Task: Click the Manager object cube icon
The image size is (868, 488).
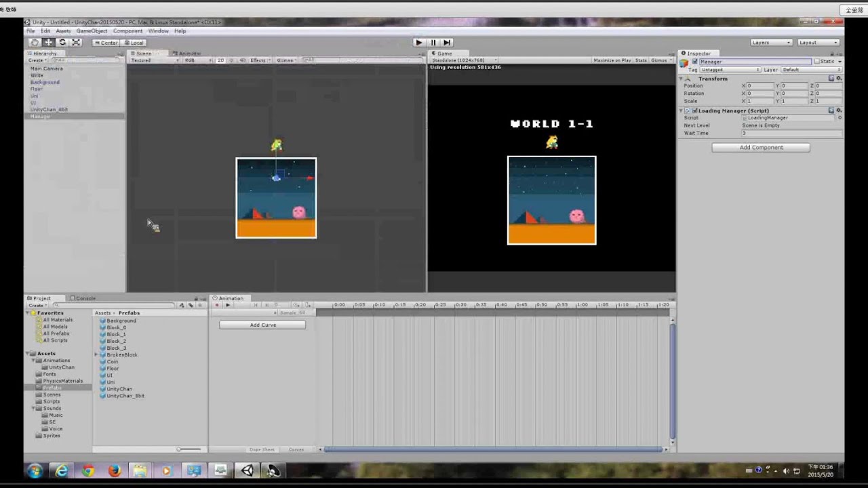Action: (x=684, y=63)
